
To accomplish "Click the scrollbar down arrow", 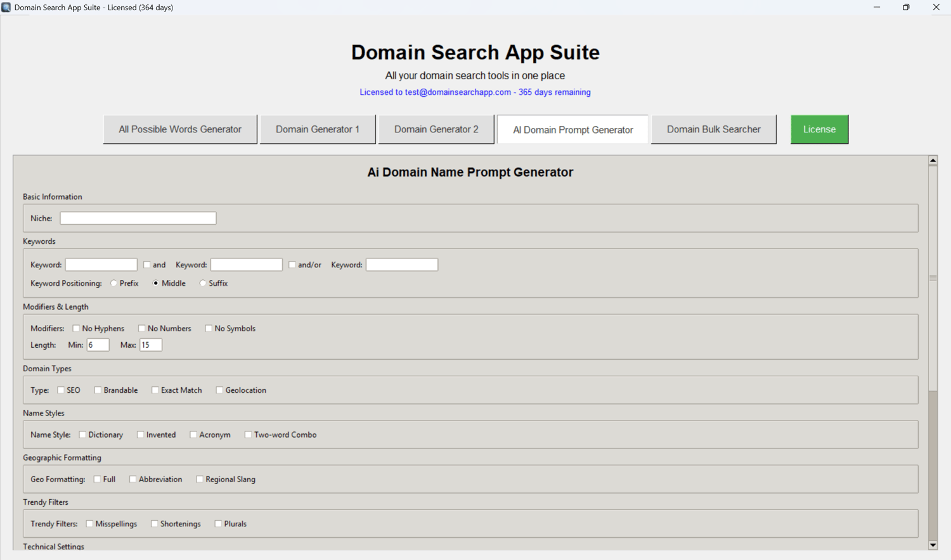I will coord(933,545).
